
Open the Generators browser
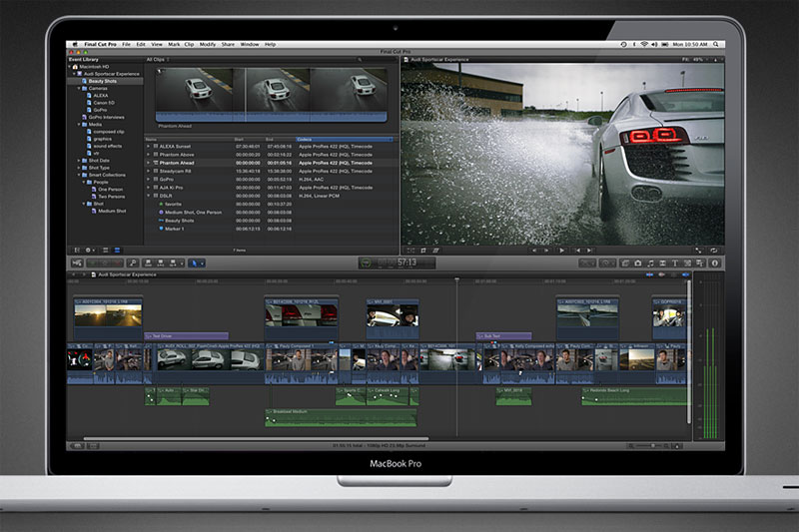[x=687, y=264]
